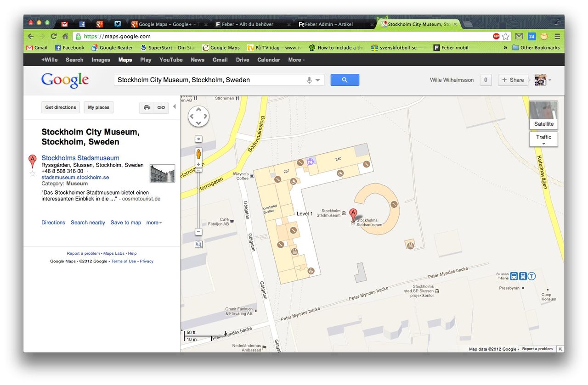Zoom out with the minus button
Viewport: 588px width, 385px height.
click(198, 232)
